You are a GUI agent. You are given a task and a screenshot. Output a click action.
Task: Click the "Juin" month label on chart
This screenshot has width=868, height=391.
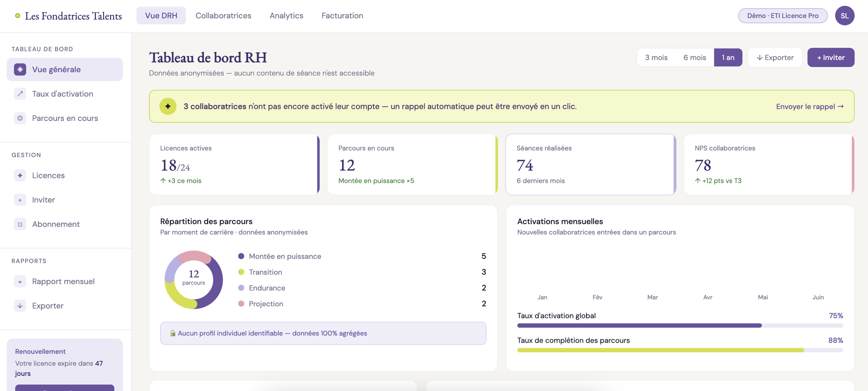tap(818, 297)
